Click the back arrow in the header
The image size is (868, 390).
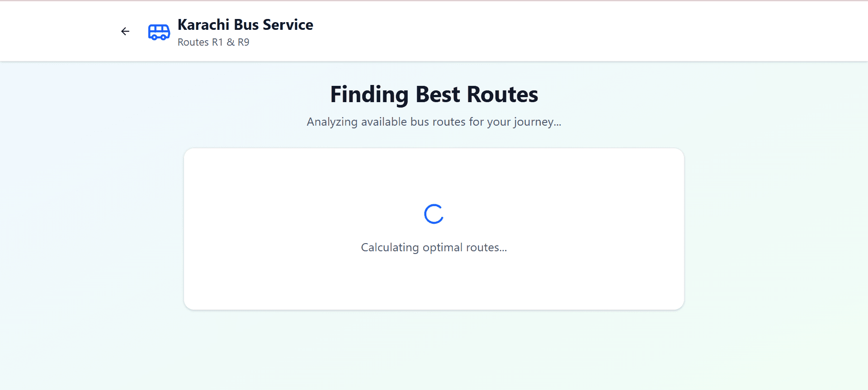pos(125,31)
